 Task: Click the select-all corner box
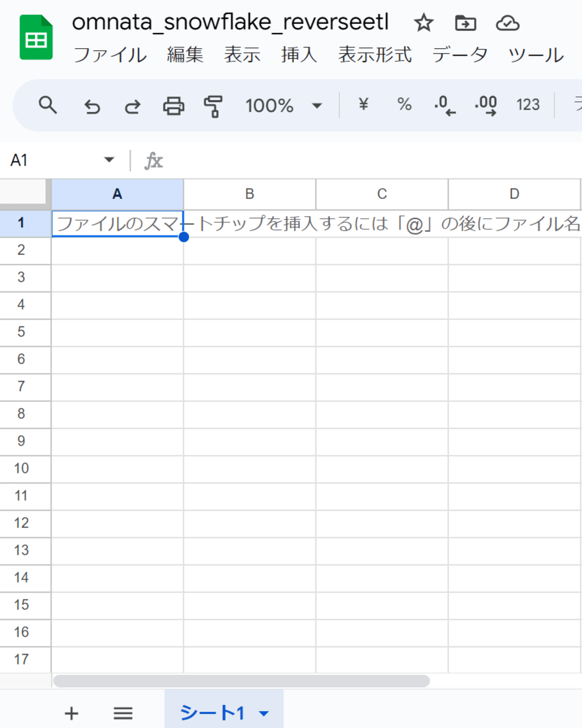click(23, 192)
